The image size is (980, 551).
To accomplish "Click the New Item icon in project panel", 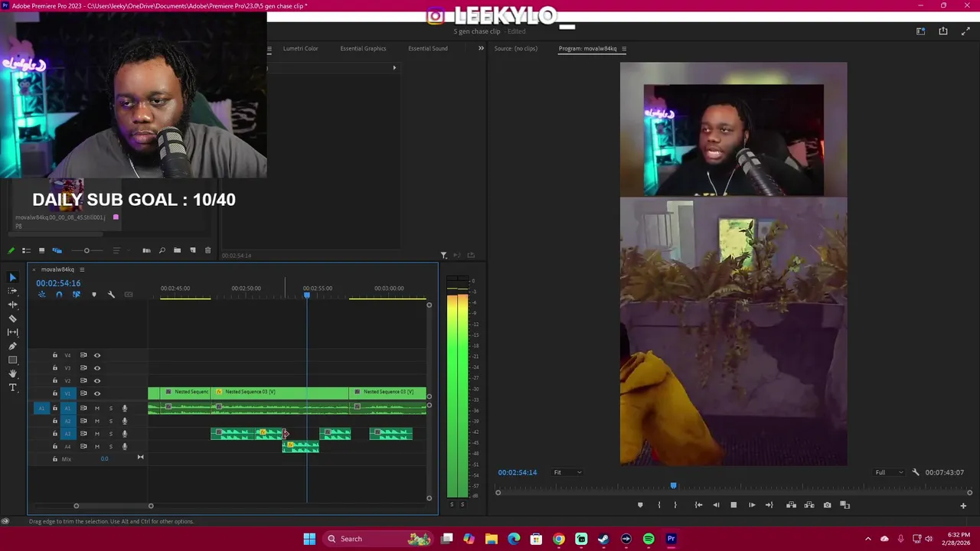I will 192,250.
